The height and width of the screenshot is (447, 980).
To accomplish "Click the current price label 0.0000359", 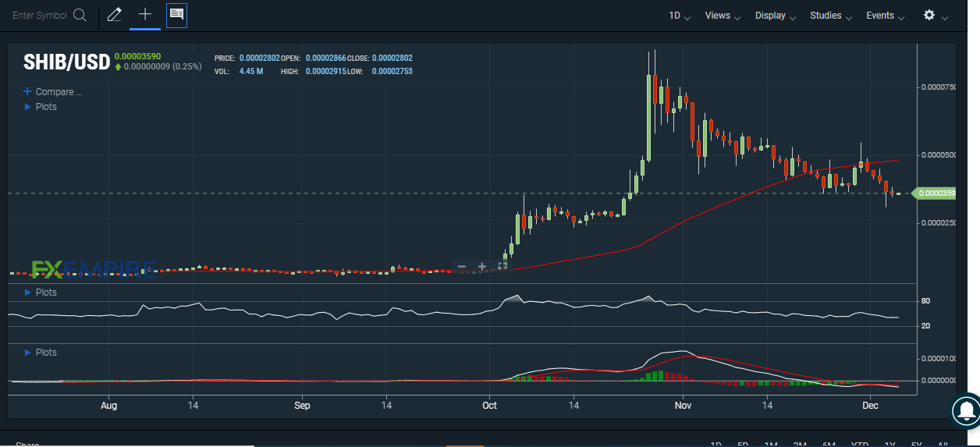I will (x=934, y=193).
